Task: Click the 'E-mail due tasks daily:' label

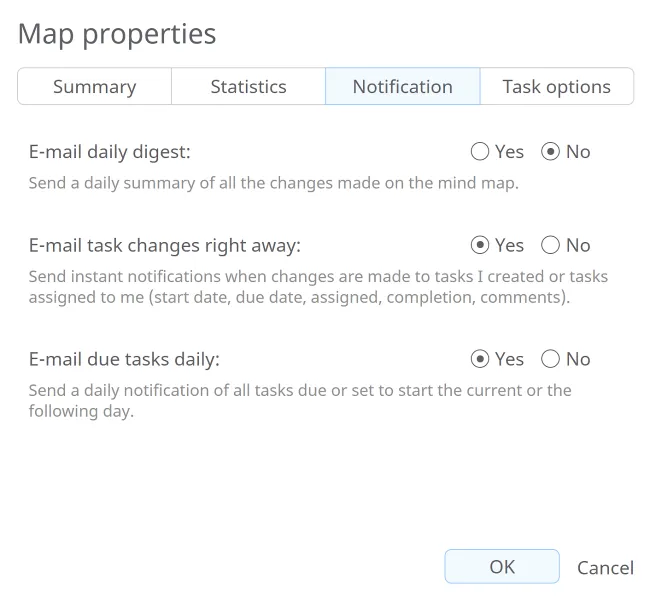Action: pos(124,359)
